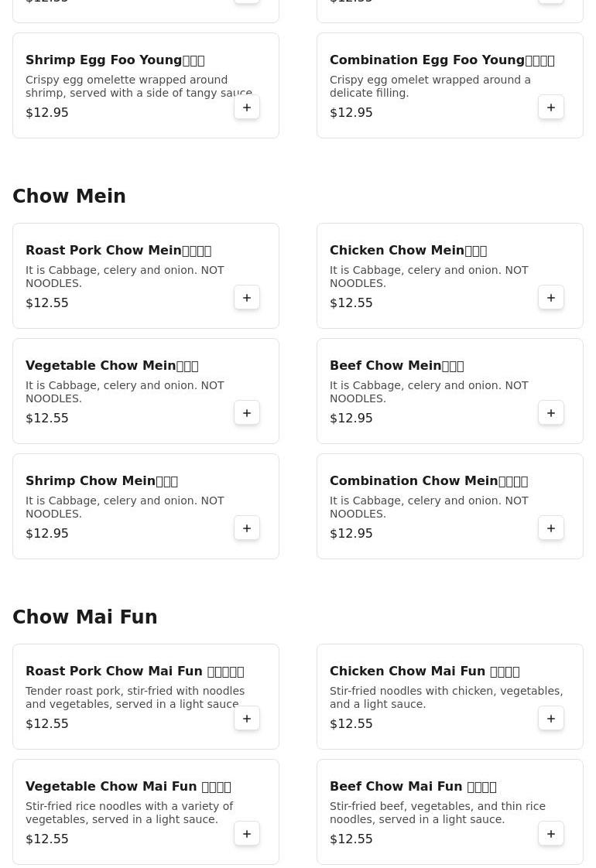
Task: Add Roast Pork Chow Mein to order
Action: 247,298
